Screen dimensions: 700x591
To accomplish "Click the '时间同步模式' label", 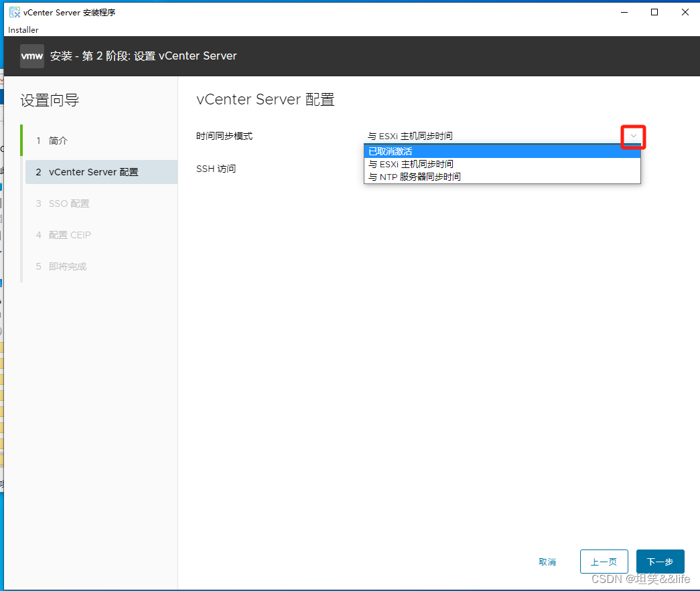I will point(224,136).
